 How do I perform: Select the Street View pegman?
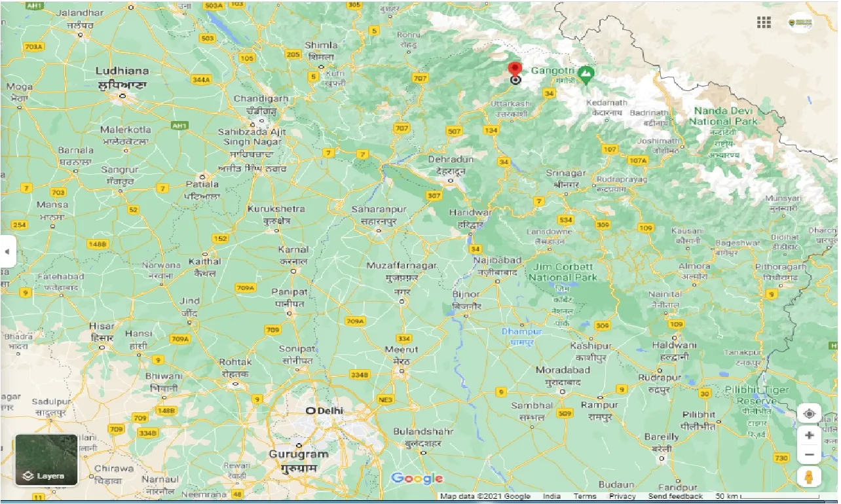pos(810,477)
